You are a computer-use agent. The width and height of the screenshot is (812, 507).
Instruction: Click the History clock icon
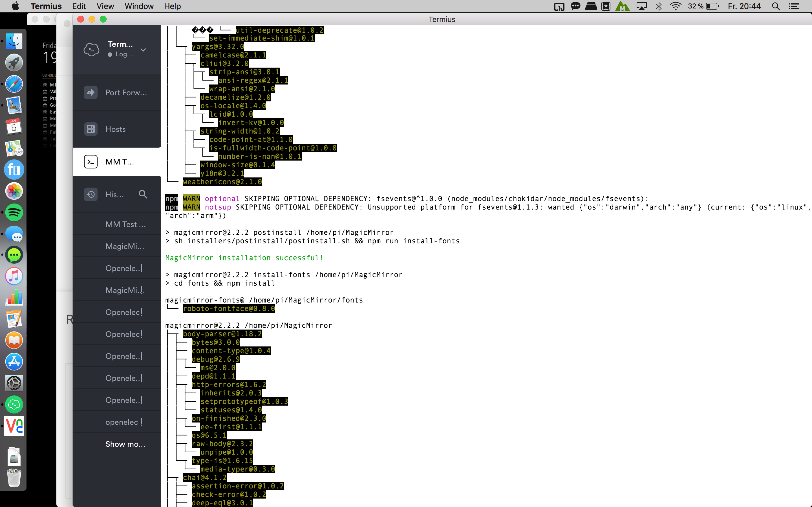[91, 194]
